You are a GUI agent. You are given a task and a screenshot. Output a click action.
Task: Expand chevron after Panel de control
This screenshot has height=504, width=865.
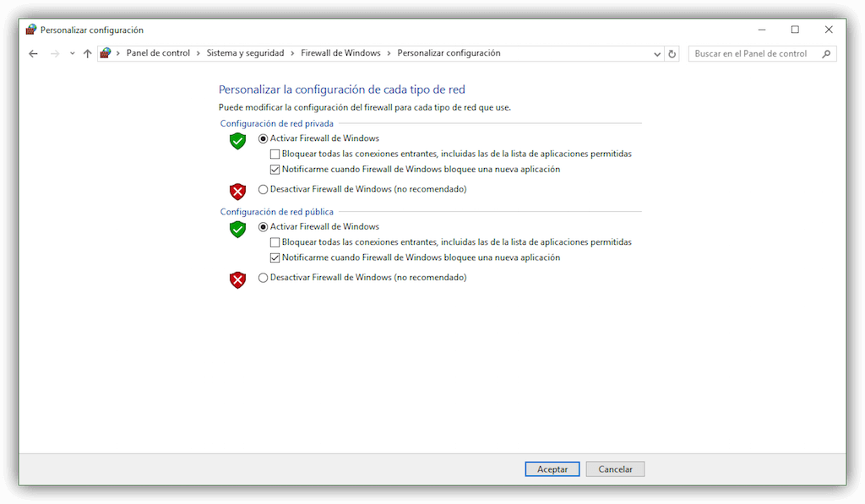click(198, 53)
